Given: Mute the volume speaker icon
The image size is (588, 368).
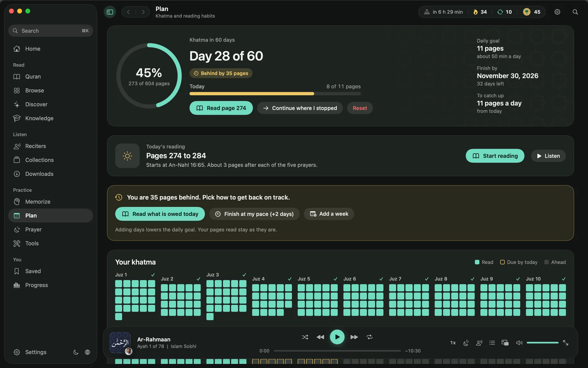Looking at the screenshot, I should [x=519, y=343].
